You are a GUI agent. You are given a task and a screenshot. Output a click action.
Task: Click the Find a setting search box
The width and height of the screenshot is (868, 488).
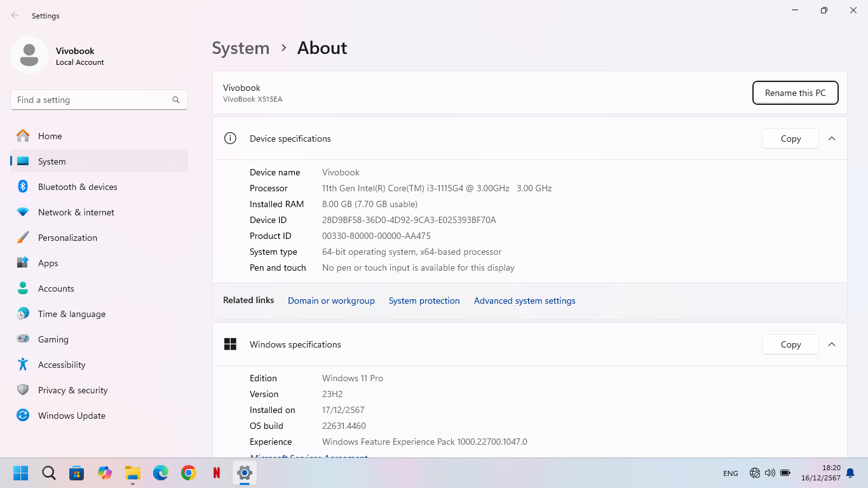tap(99, 100)
